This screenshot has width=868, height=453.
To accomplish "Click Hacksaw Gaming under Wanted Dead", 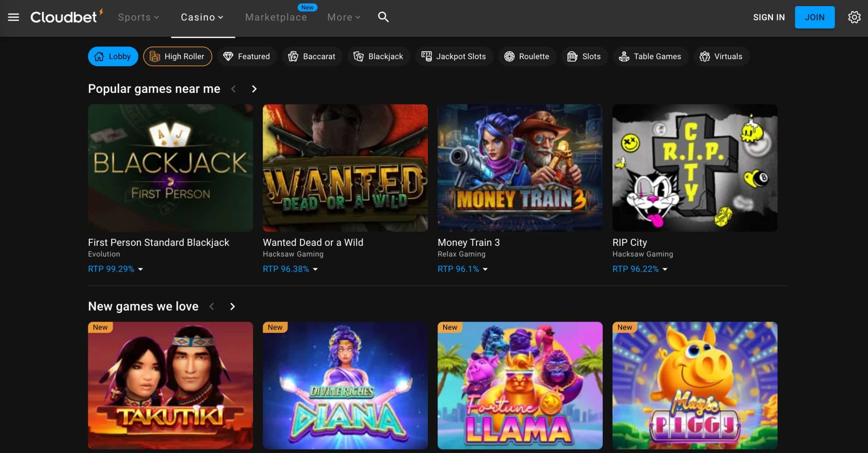I will 293,254.
